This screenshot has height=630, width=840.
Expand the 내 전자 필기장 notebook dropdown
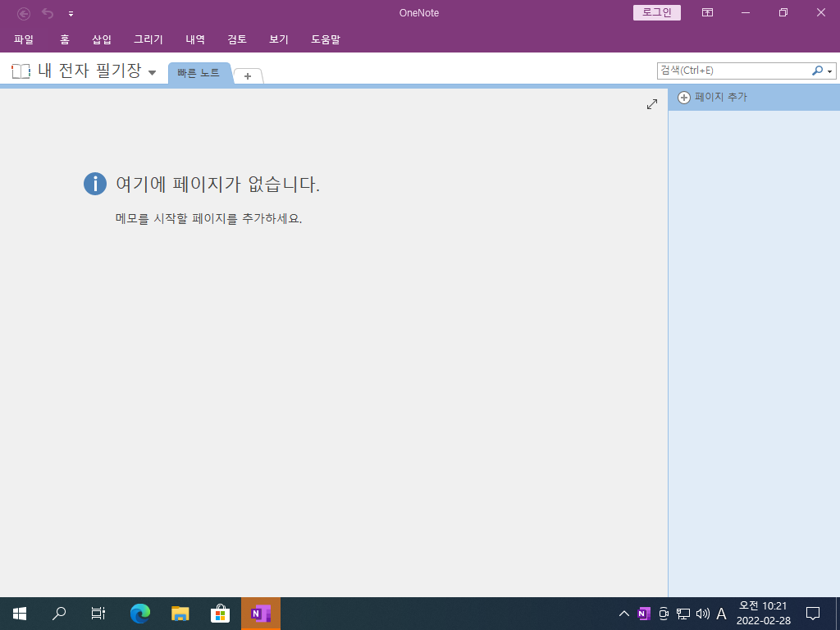pyautogui.click(x=152, y=73)
